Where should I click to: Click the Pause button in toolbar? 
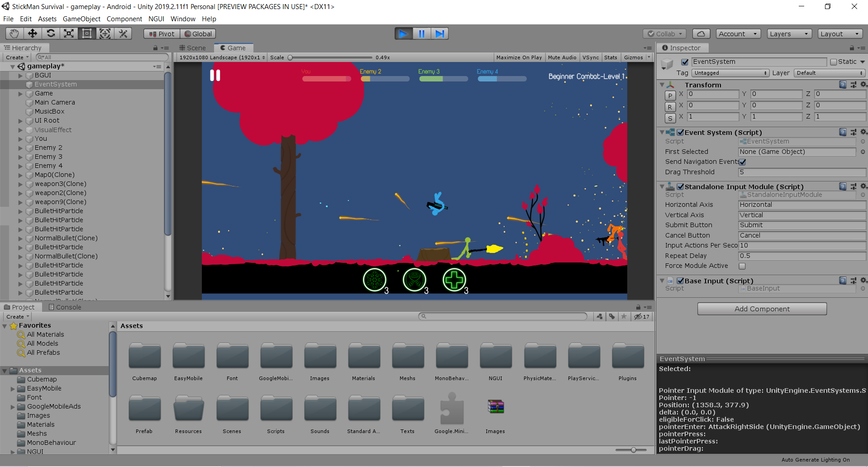coord(421,33)
